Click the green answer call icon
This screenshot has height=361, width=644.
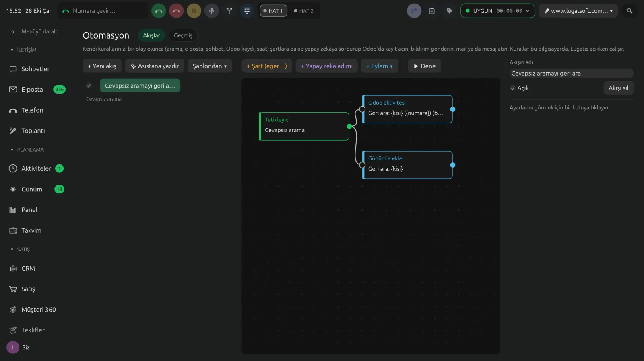coord(159,11)
